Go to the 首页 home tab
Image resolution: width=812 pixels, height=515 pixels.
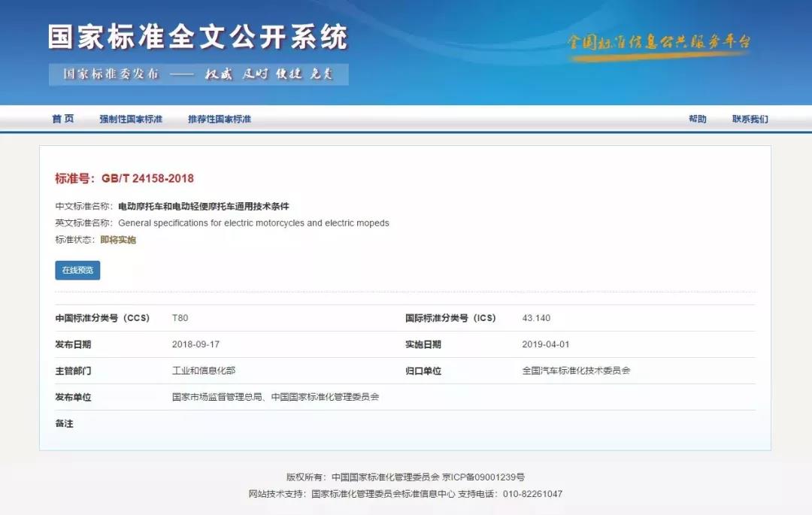click(x=63, y=119)
